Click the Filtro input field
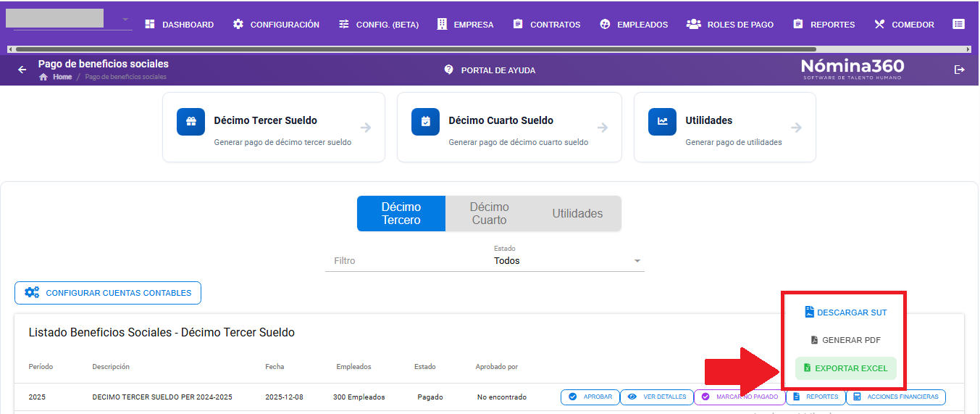This screenshot has width=980, height=414. pyautogui.click(x=406, y=260)
